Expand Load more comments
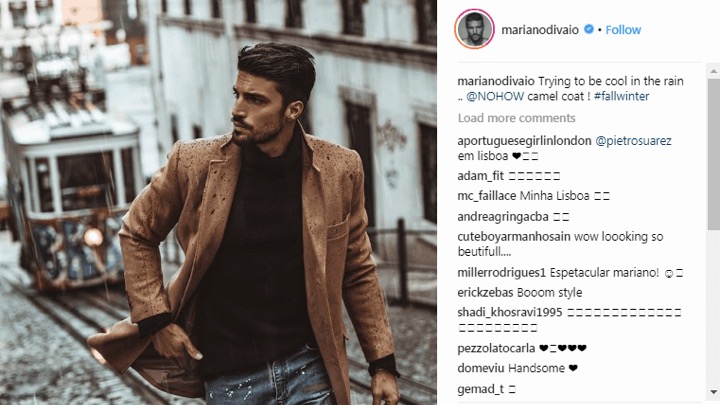This screenshot has height=405, width=720. point(517,118)
